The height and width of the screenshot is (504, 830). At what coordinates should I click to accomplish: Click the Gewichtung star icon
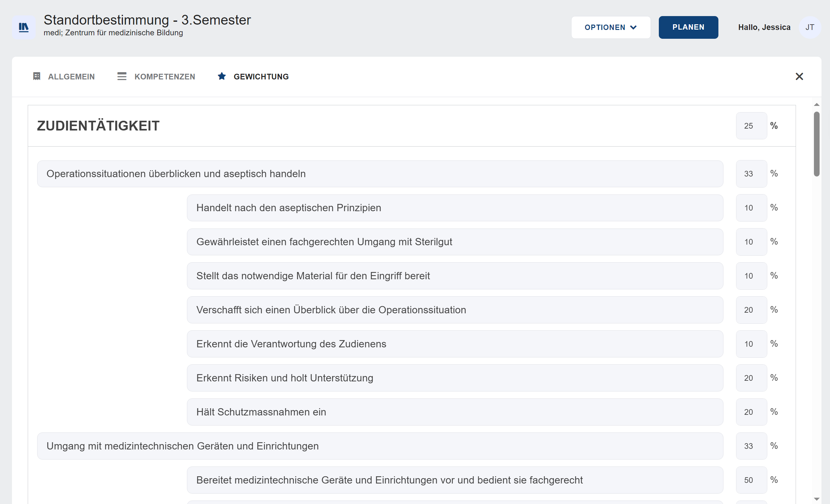pos(222,76)
